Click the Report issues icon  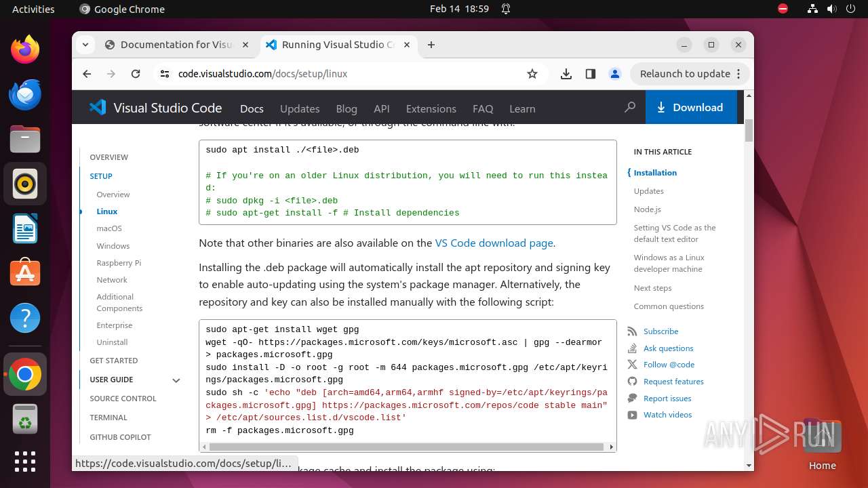(x=632, y=399)
